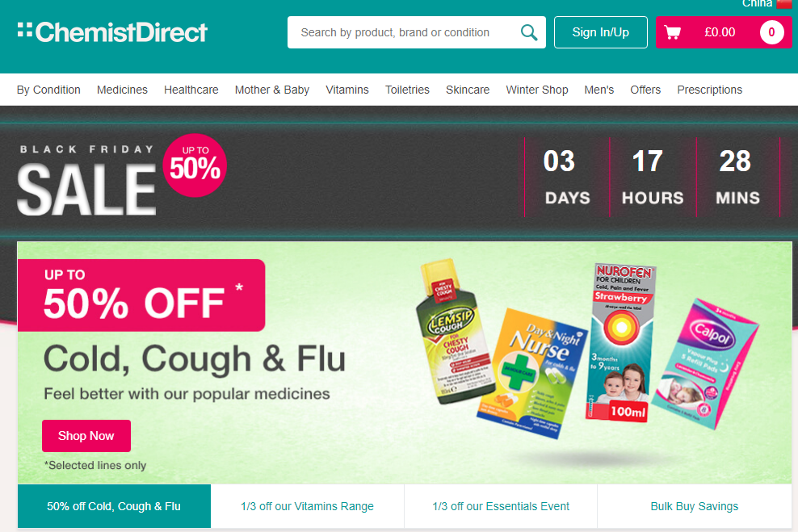
Task: Click the cart item count badge
Action: coord(771,32)
